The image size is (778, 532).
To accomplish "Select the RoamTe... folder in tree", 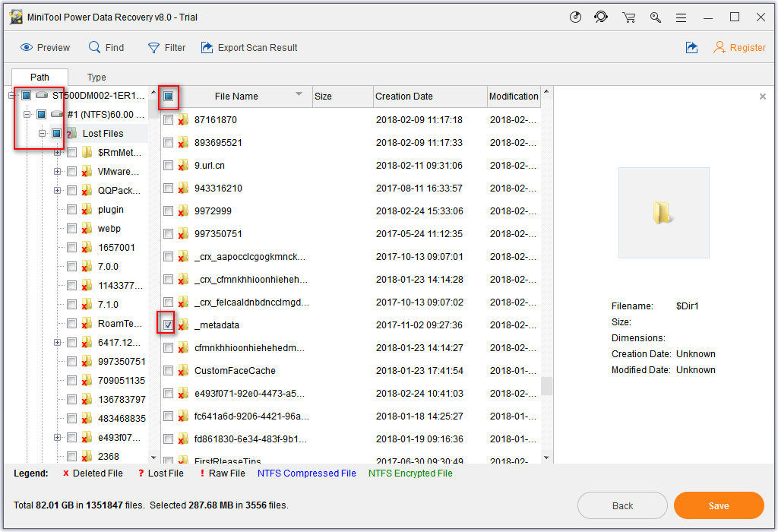I will click(x=120, y=324).
